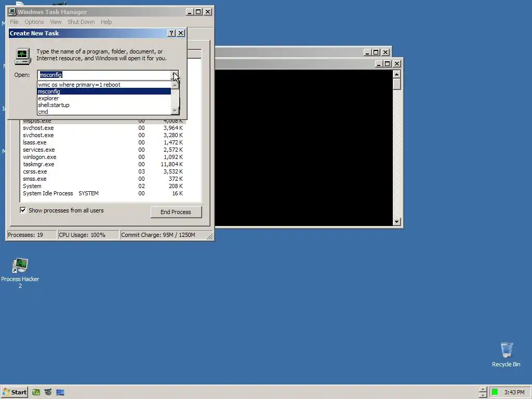Click dropdown list scroll down arrow

[175, 110]
